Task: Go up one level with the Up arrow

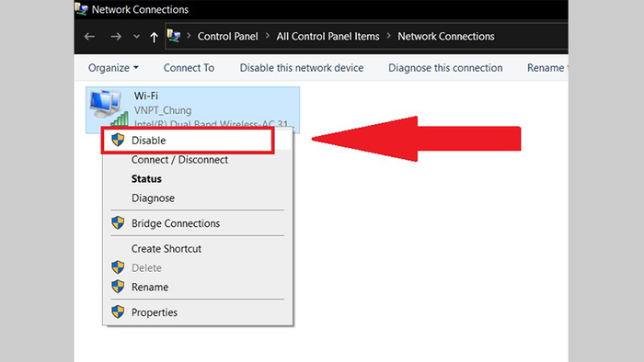Action: 154,37
